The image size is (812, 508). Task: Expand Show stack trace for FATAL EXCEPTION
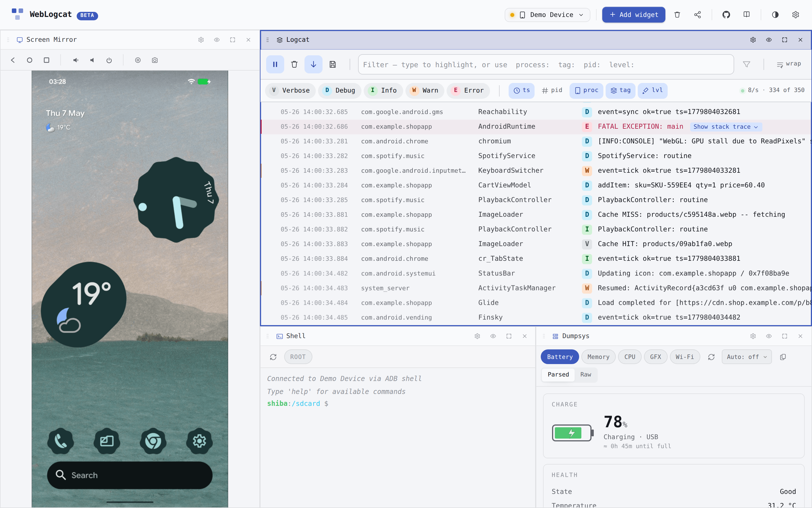click(726, 127)
